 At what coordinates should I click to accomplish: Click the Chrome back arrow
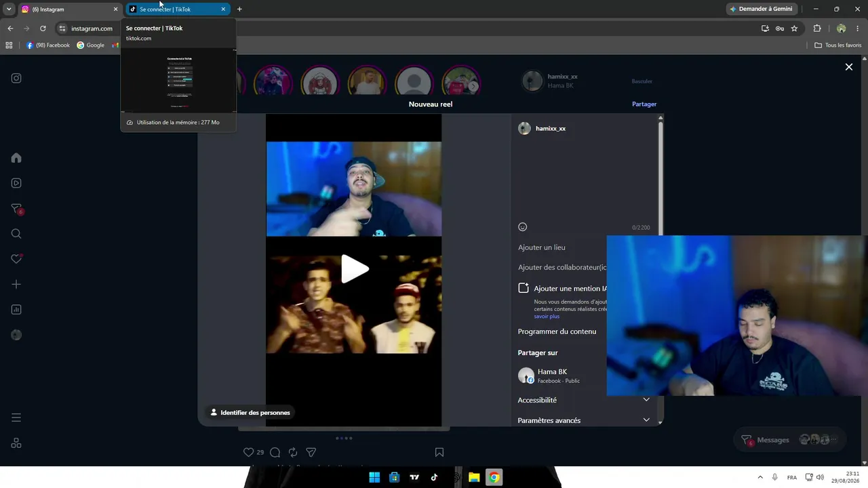(10, 28)
